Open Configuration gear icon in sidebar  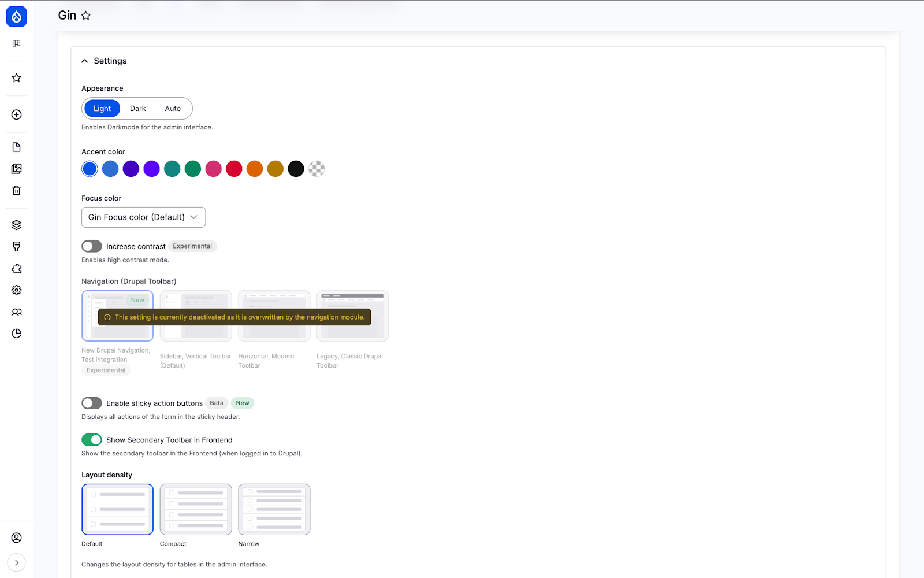[16, 290]
